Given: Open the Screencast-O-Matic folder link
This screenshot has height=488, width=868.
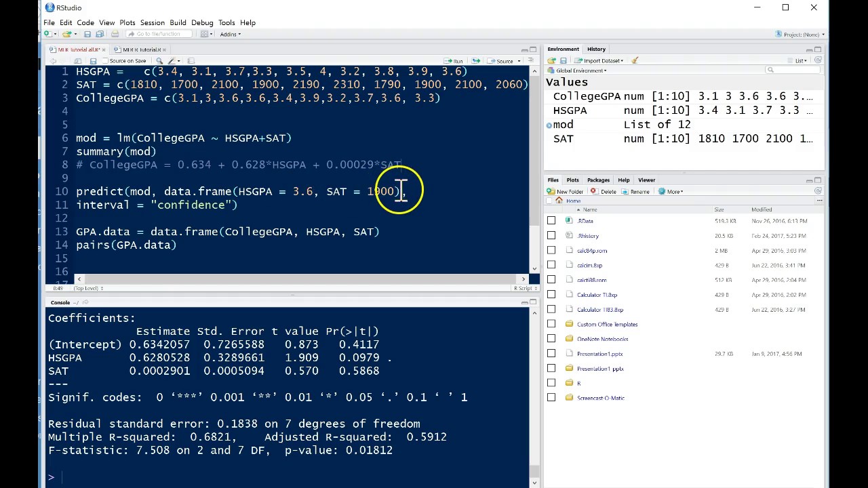Looking at the screenshot, I should [x=601, y=398].
